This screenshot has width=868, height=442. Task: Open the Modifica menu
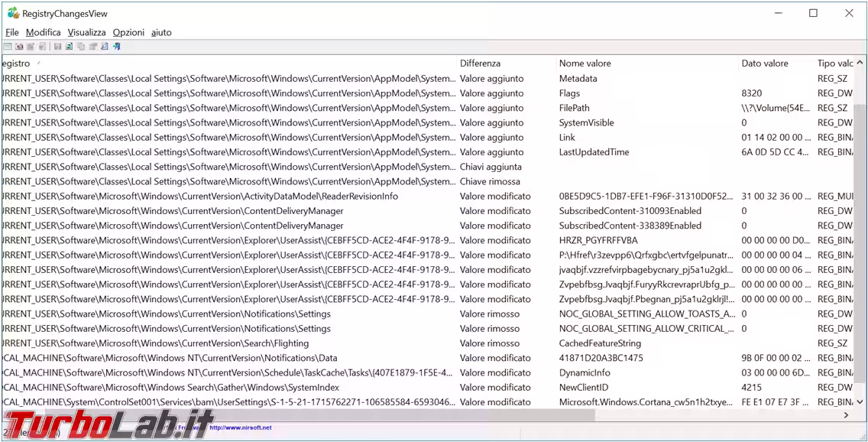pyautogui.click(x=43, y=32)
